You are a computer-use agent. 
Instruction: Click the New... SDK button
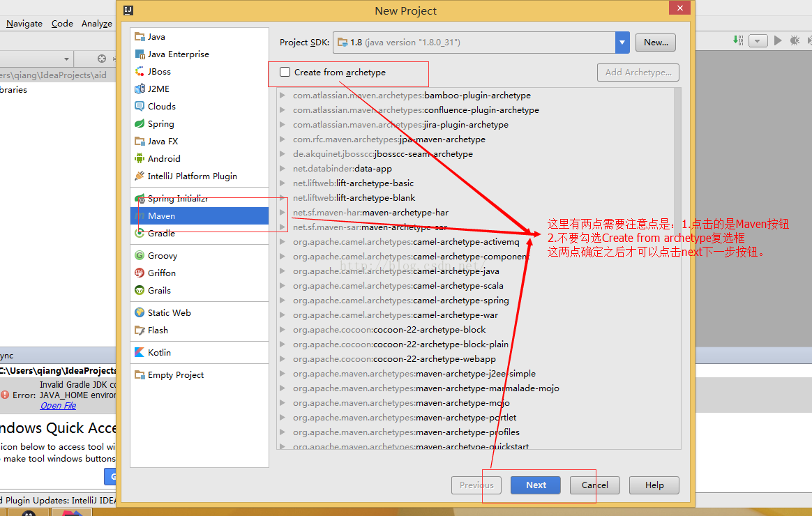pyautogui.click(x=656, y=43)
